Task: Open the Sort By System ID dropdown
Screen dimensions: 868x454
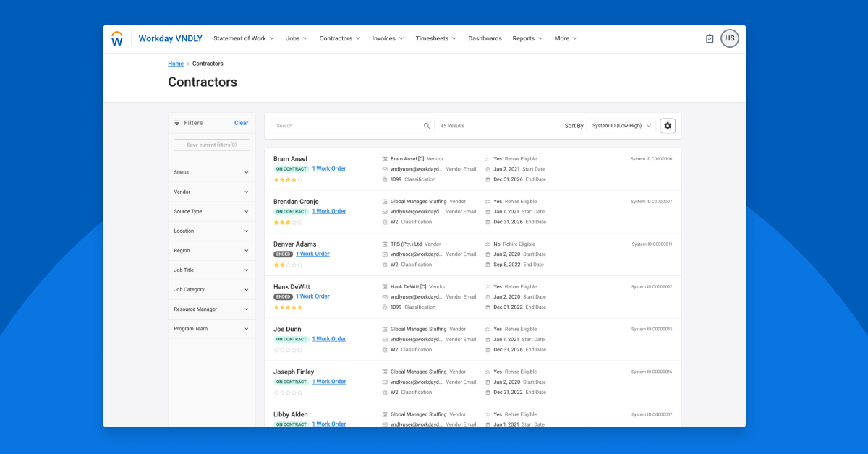Action: tap(621, 126)
